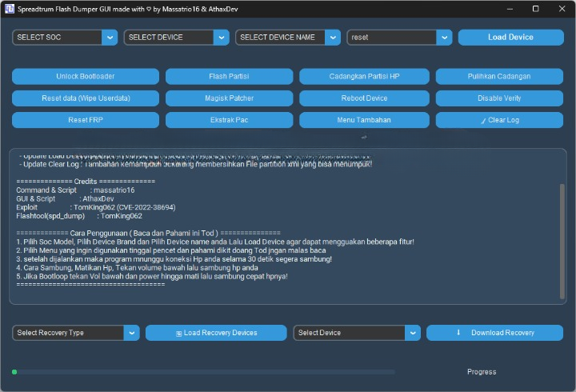Image resolution: width=576 pixels, height=392 pixels.
Task: Click the Download Recovery arrow icon
Action: pos(458,332)
